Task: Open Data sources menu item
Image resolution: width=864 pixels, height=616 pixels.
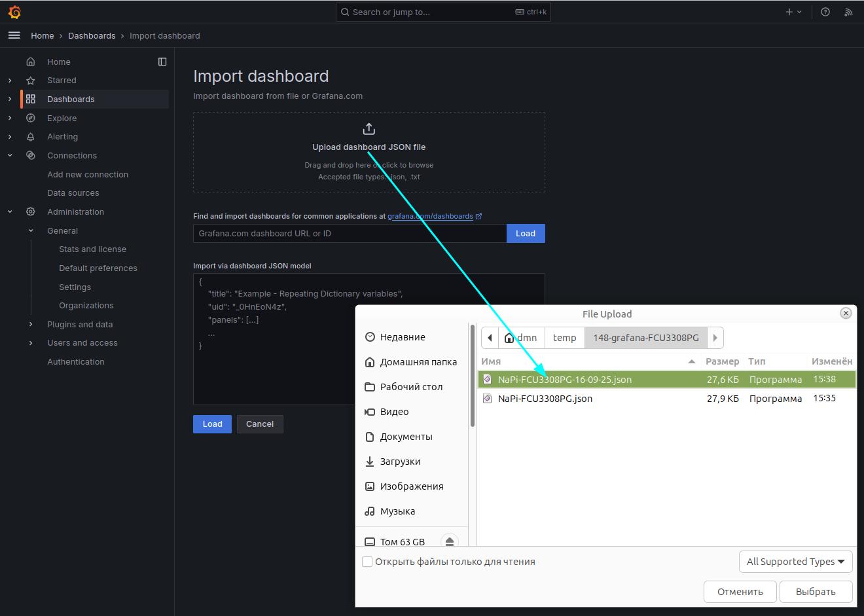Action: click(73, 193)
